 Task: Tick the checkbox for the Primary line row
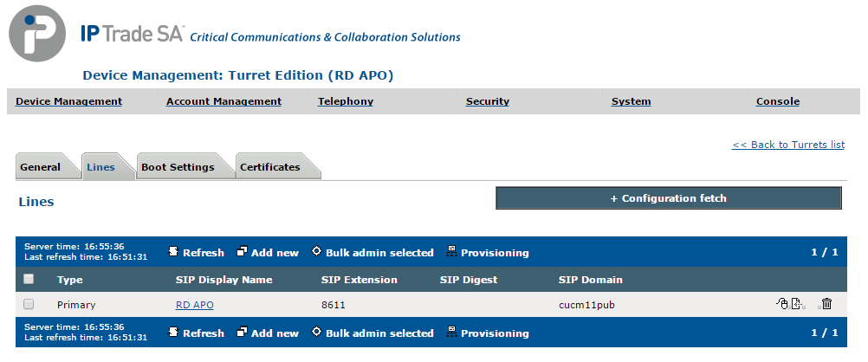point(29,304)
